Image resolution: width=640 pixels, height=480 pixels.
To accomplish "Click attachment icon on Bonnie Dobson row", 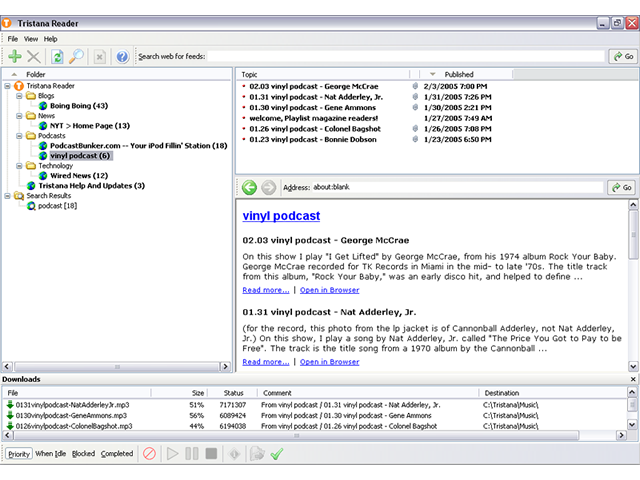I will [415, 139].
